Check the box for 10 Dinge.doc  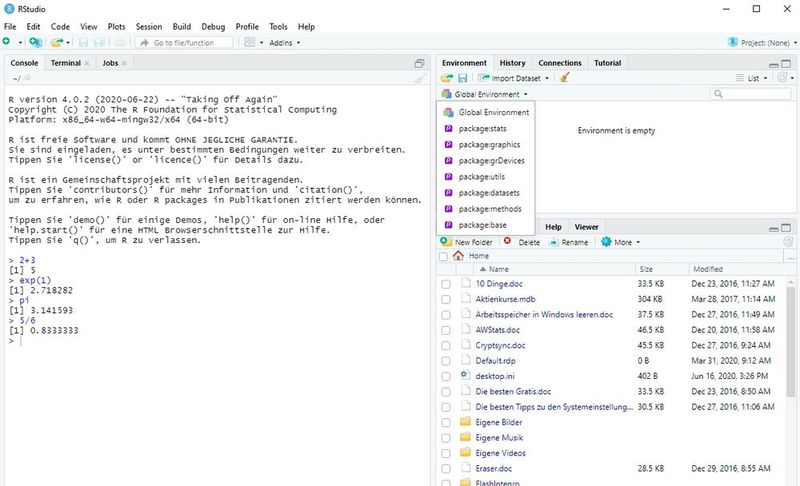[x=446, y=284]
